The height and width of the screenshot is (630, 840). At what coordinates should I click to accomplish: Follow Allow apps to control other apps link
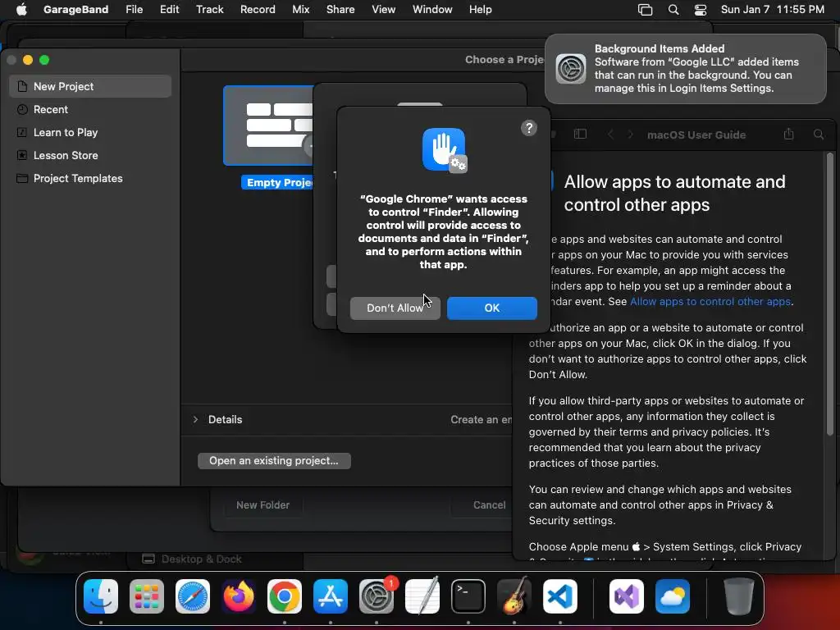tap(710, 302)
